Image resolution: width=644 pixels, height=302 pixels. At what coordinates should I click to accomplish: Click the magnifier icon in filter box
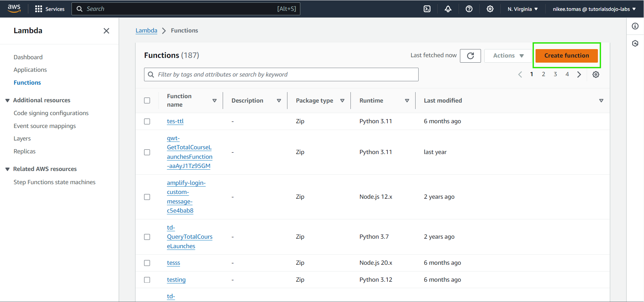tap(151, 74)
